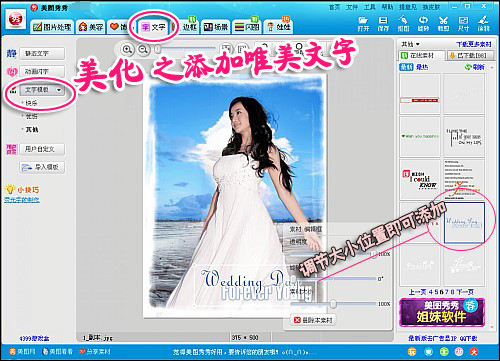Click the 打开 (Open) folder icon
The width and height of the screenshot is (500, 361).
click(363, 21)
